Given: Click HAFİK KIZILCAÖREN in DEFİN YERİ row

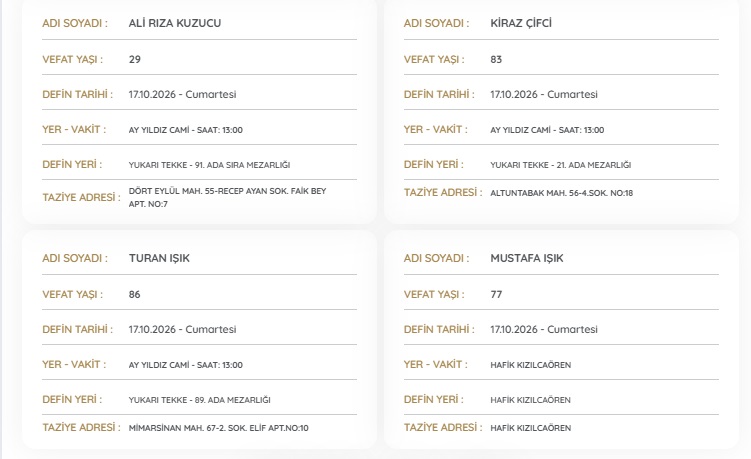Looking at the screenshot, I should click(530, 400).
